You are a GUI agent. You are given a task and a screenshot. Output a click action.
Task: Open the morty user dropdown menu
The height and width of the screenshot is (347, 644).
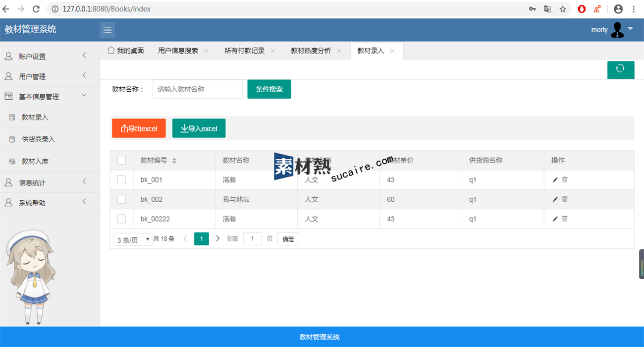click(x=612, y=30)
